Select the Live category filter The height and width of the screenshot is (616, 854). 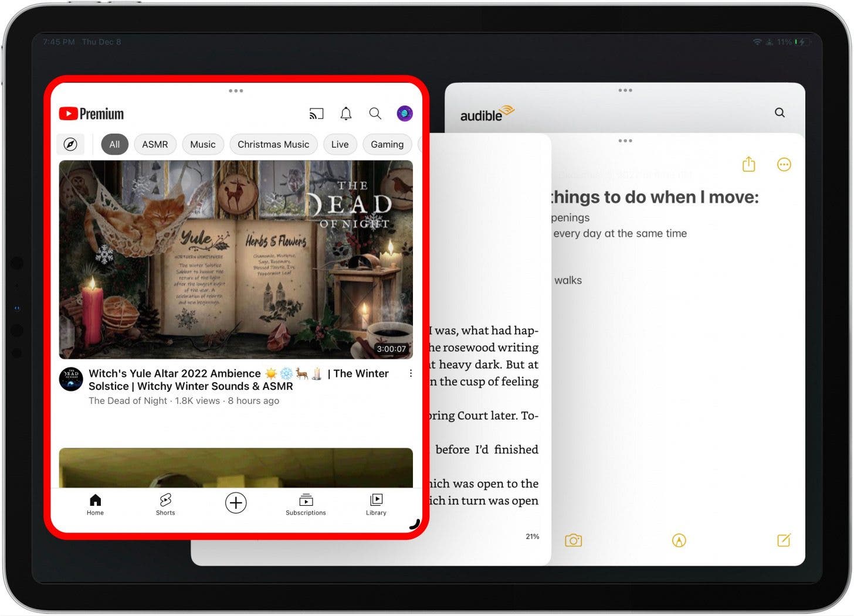click(x=340, y=144)
